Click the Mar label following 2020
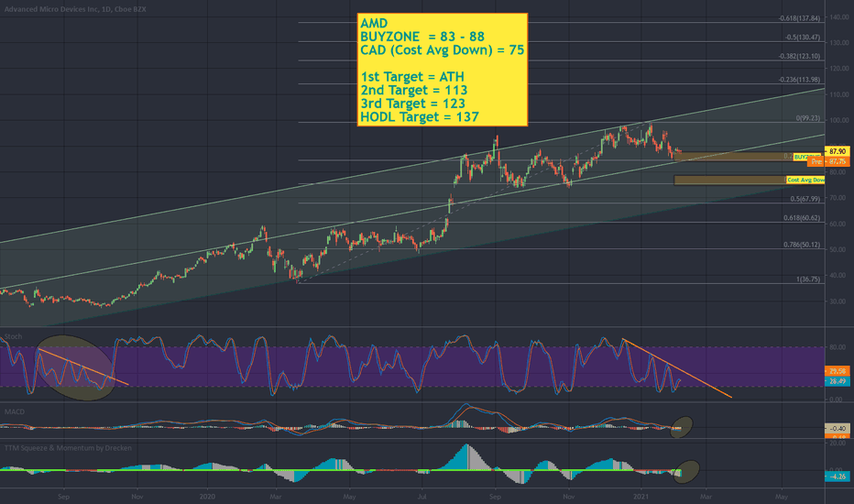Screen dimensions: 854x504 coord(276,497)
